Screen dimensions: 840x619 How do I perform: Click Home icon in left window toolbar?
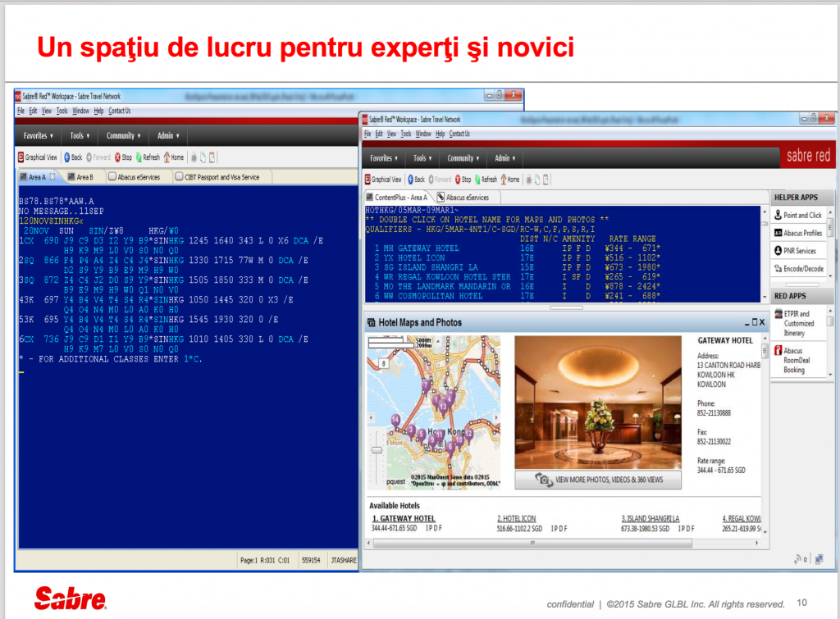click(167, 157)
